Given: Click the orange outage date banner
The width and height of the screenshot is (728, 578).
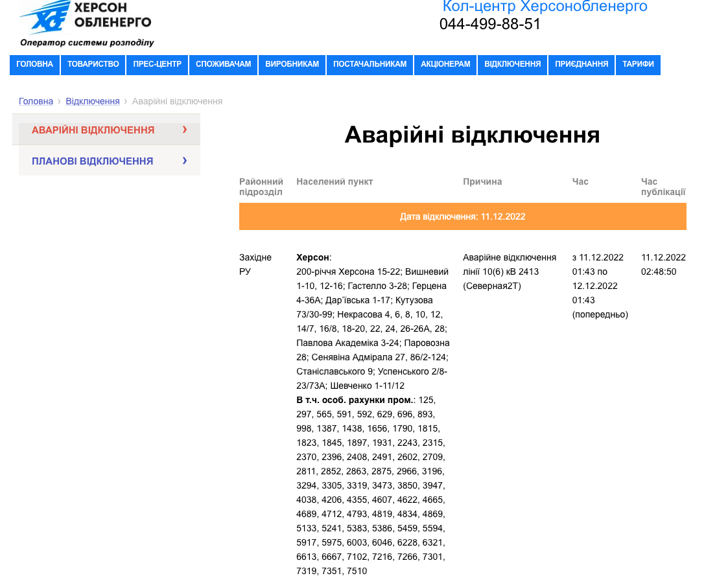Looking at the screenshot, I should pyautogui.click(x=462, y=216).
